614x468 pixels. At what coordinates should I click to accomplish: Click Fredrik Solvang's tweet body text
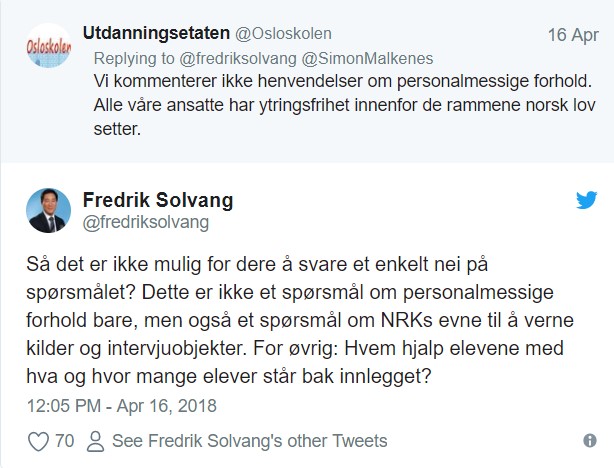[x=300, y=321]
